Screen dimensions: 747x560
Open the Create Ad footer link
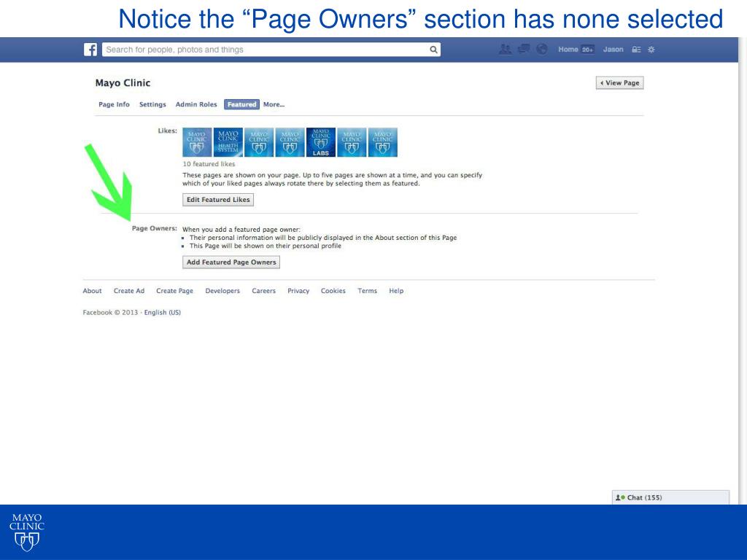[129, 291]
